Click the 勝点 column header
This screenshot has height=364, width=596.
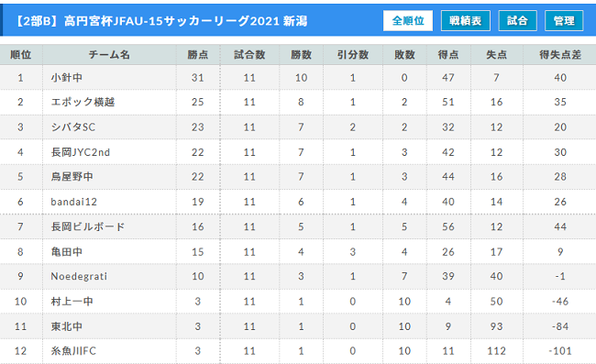[x=198, y=55]
